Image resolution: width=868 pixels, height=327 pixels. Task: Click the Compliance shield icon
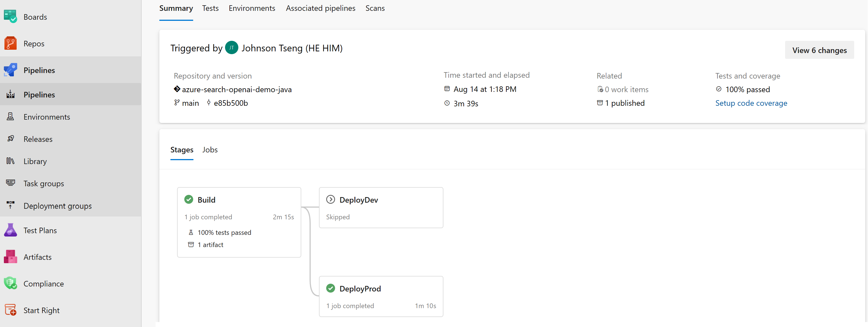click(11, 283)
